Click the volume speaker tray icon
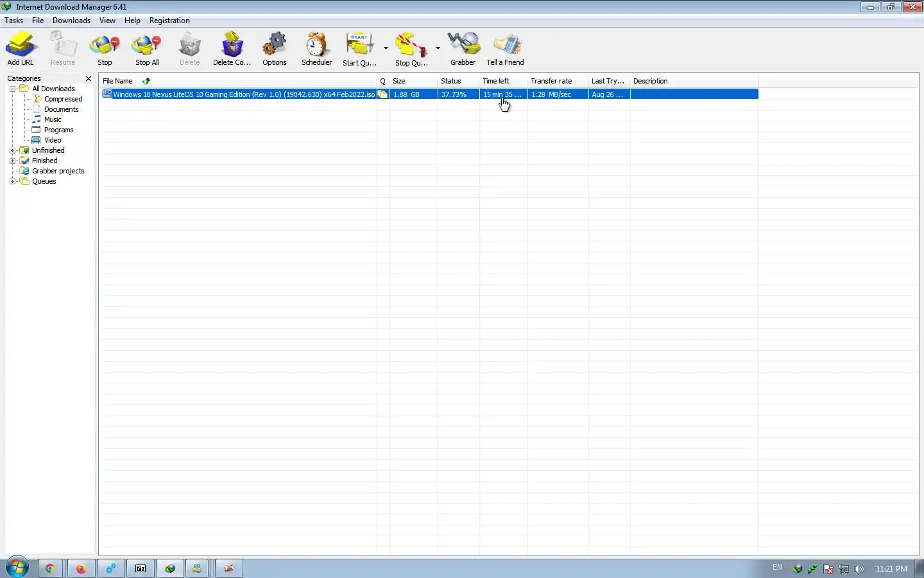924x578 pixels. 859,569
